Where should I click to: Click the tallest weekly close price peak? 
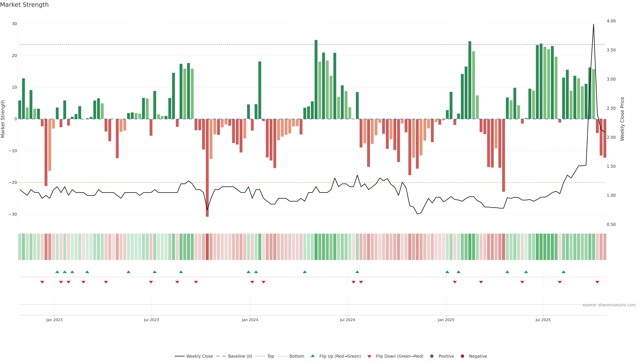pyautogui.click(x=594, y=24)
